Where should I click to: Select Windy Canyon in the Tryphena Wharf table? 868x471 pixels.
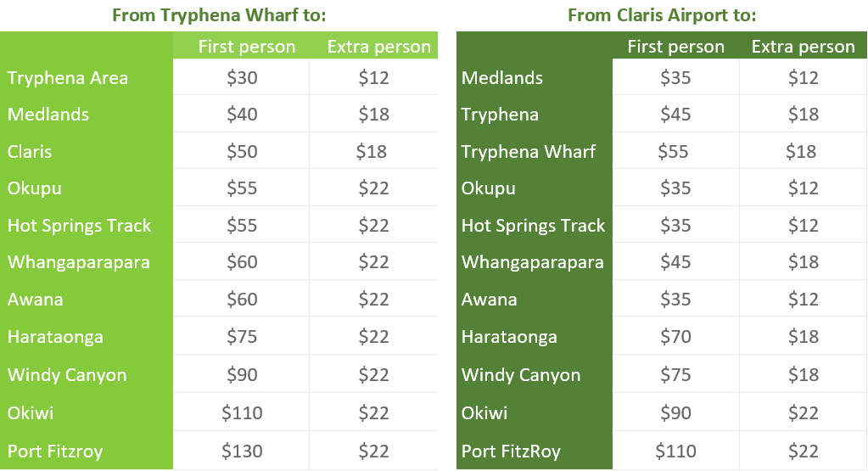pyautogui.click(x=67, y=375)
